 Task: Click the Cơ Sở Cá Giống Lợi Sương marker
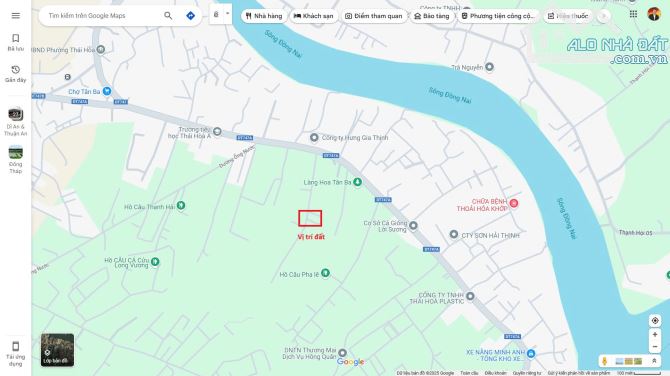point(413,225)
